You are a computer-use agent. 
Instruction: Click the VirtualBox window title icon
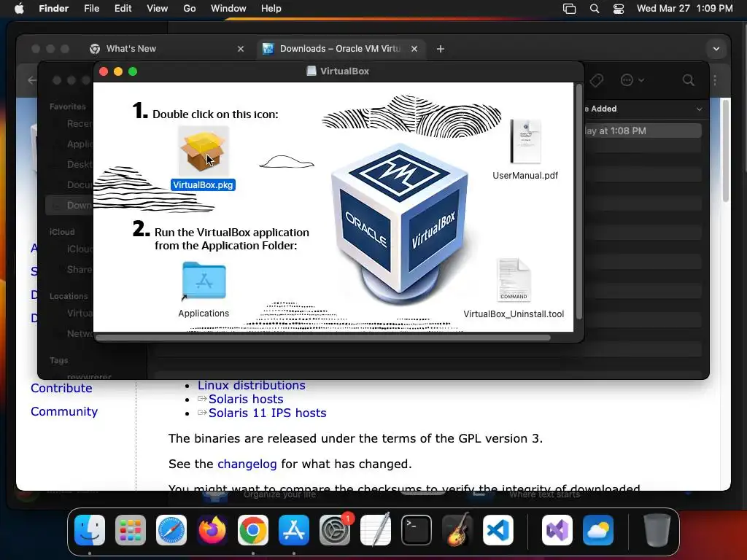pyautogui.click(x=311, y=71)
